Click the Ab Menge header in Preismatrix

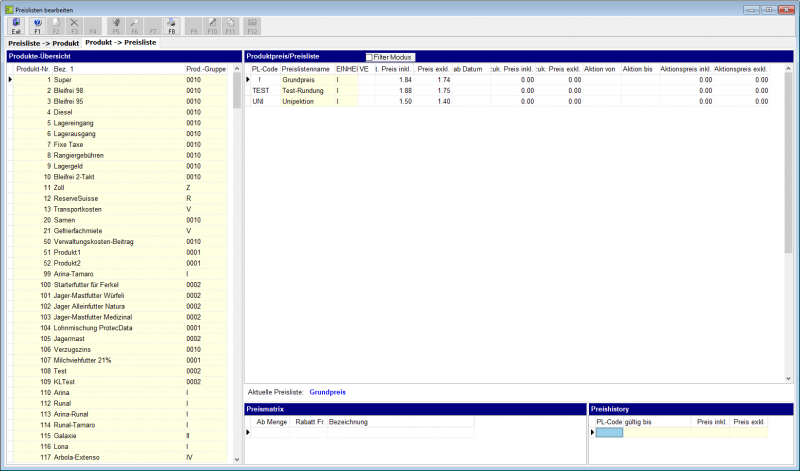[270, 422]
